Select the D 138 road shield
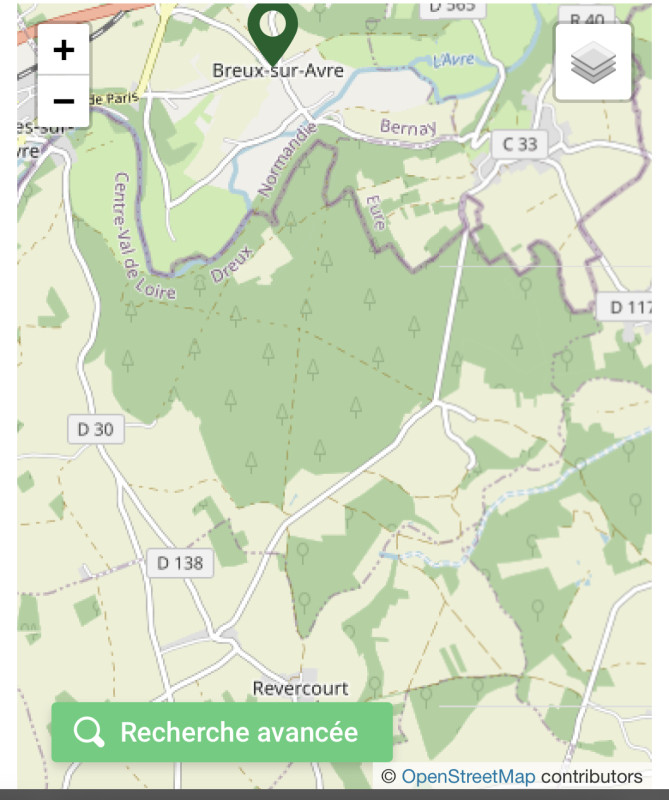Screen dimensions: 669x800 point(180,563)
